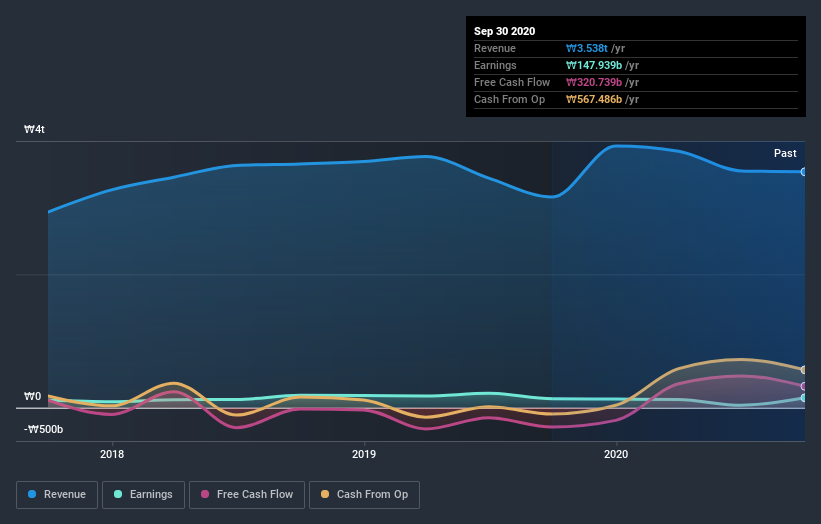Click the -₩500b y-axis label
821x524 pixels.
[x=43, y=429]
